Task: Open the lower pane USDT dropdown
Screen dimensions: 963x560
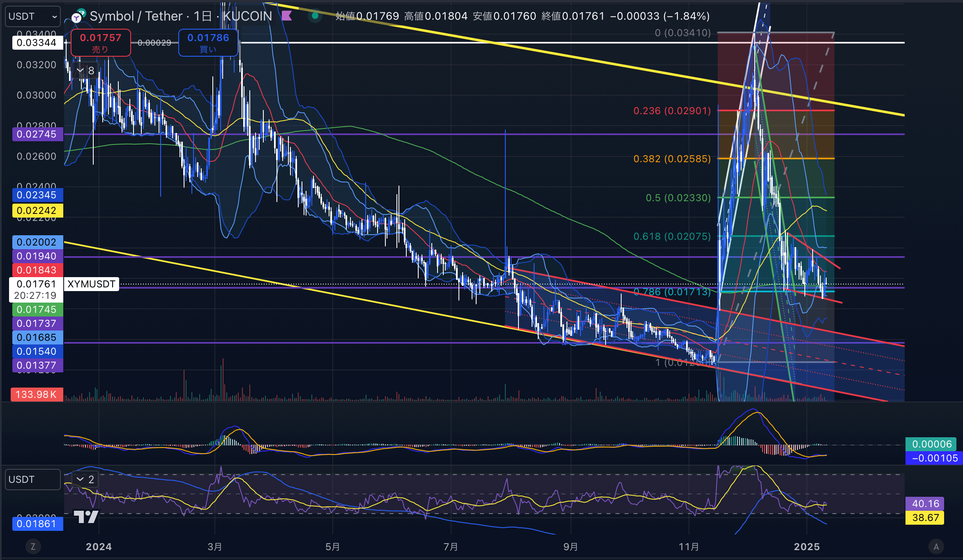Action: pyautogui.click(x=33, y=480)
